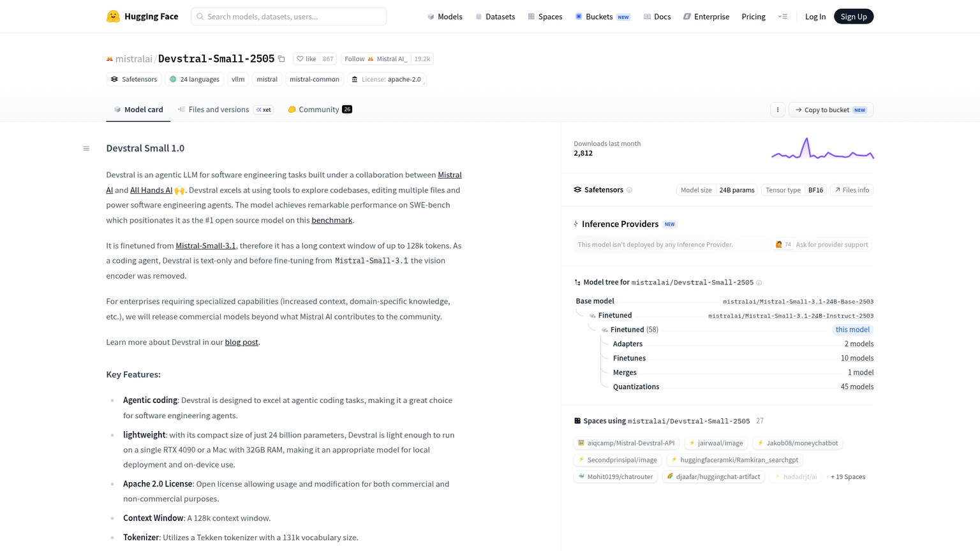Open the Spaces navigation item
The height and width of the screenshot is (551, 980).
point(545,17)
